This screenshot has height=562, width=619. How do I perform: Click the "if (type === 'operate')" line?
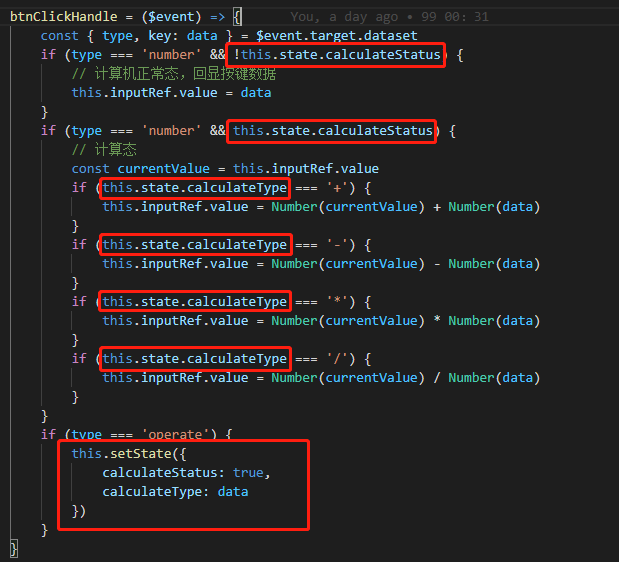[137, 435]
